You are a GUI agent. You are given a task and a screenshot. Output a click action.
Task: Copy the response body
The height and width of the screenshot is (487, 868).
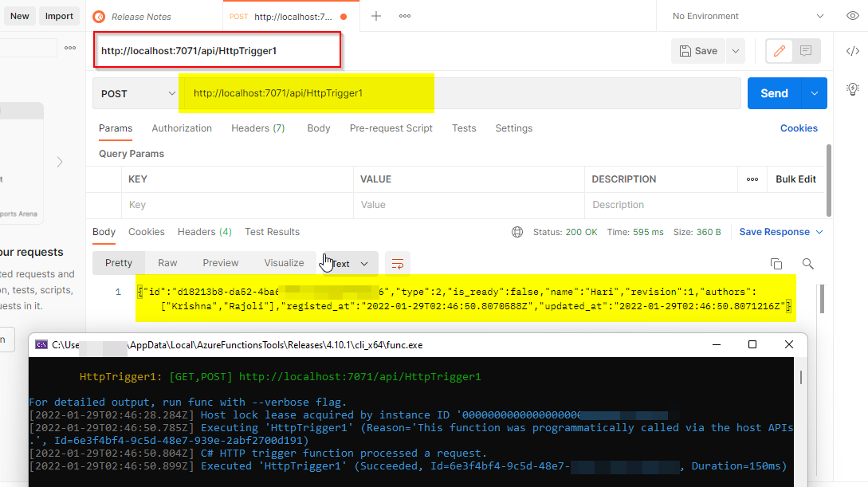pyautogui.click(x=776, y=263)
